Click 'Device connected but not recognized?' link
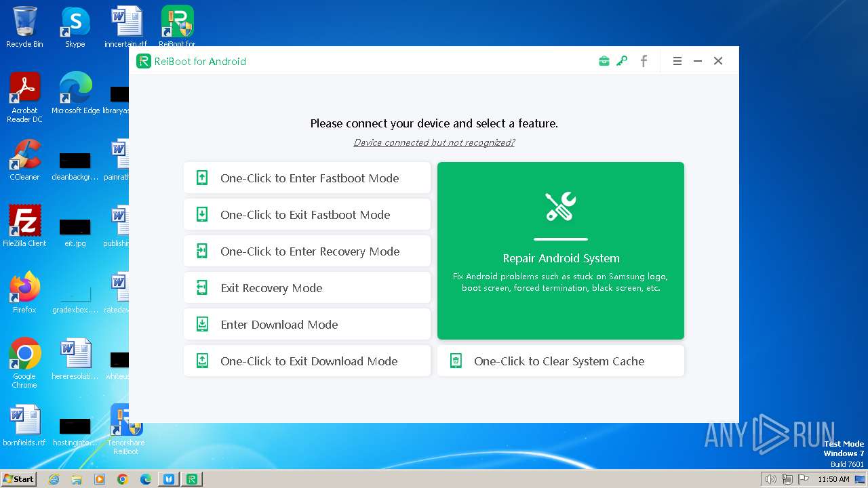 click(434, 142)
